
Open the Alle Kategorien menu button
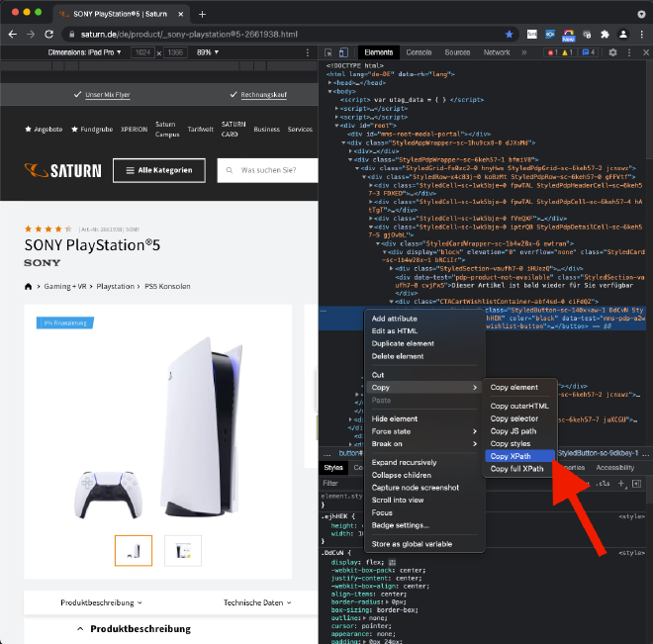tap(158, 170)
